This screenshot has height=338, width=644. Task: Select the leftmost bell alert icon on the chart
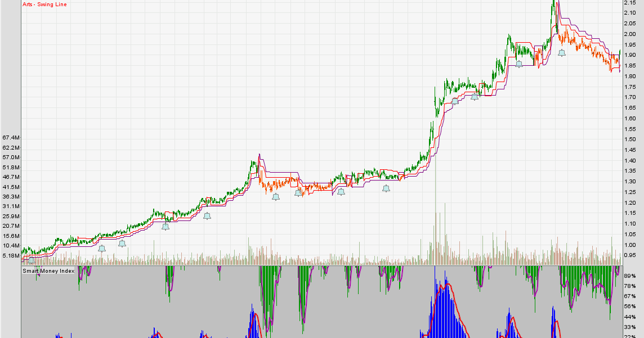pyautogui.click(x=102, y=247)
